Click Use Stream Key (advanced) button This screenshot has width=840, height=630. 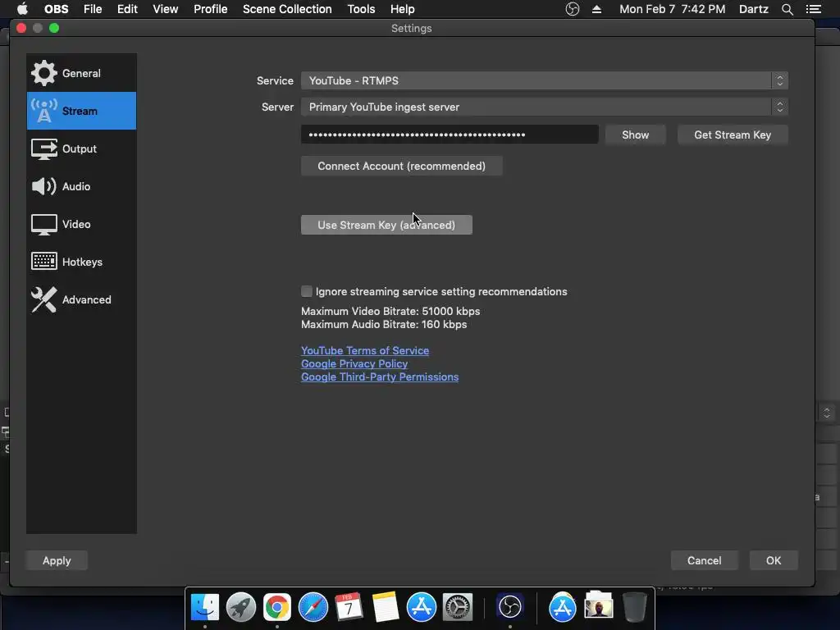(x=386, y=225)
